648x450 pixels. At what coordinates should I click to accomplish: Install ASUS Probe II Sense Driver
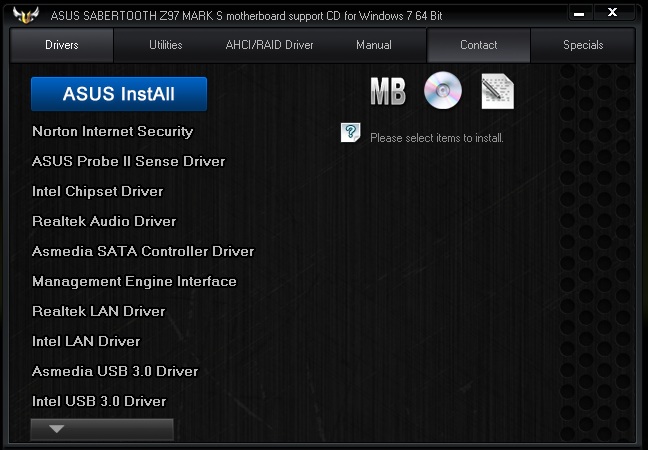click(129, 161)
